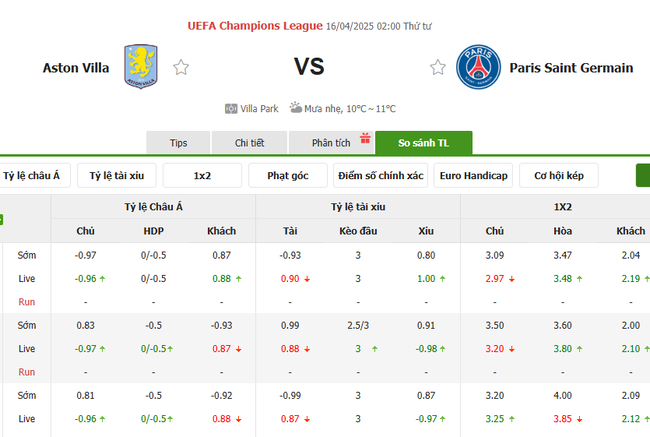Open Điểm số chính xác odds
The width and height of the screenshot is (650, 437).
click(x=380, y=176)
